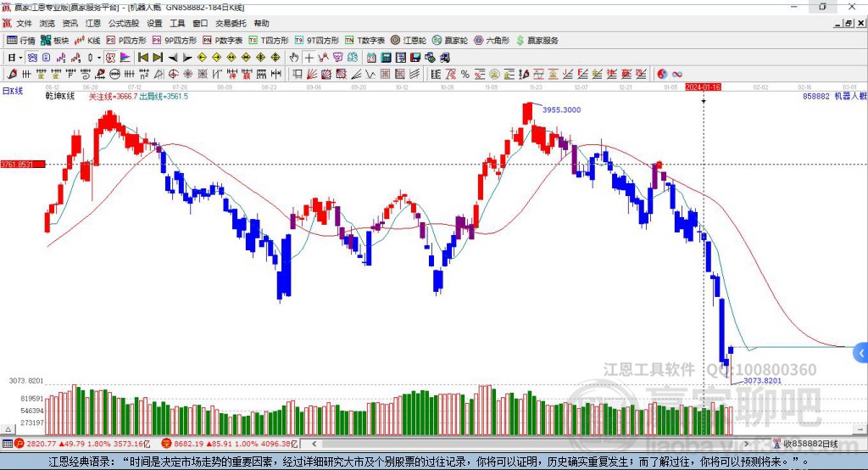Click horizontal scrollbar right arrow
868x470 pixels.
click(x=746, y=444)
